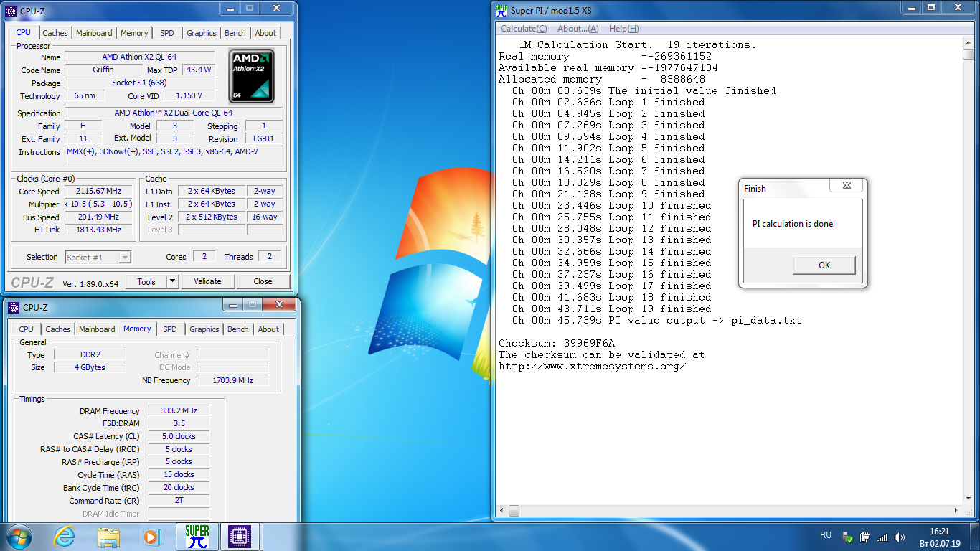Screen dimensions: 980x551
Task: Open About tab in top CPU-Z window
Action: coord(265,33)
